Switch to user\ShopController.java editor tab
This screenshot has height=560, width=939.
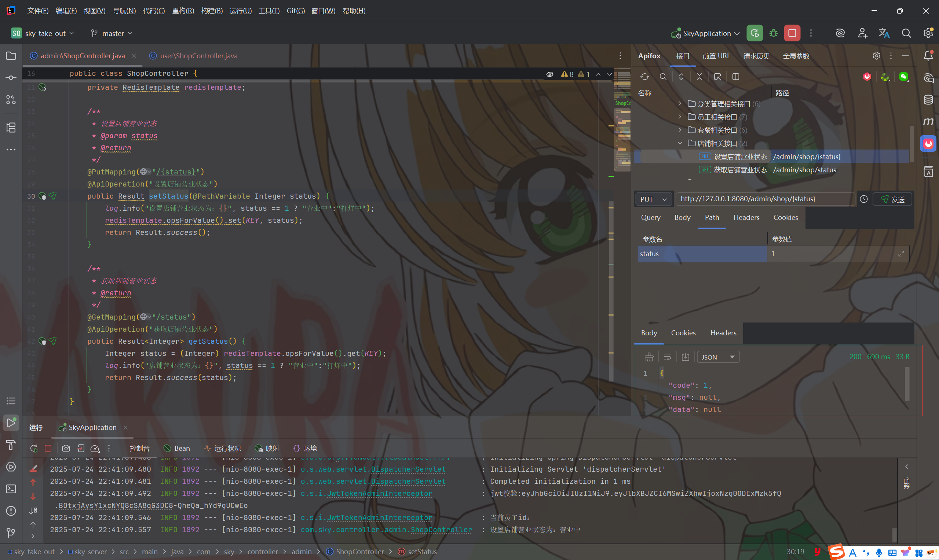pyautogui.click(x=198, y=56)
